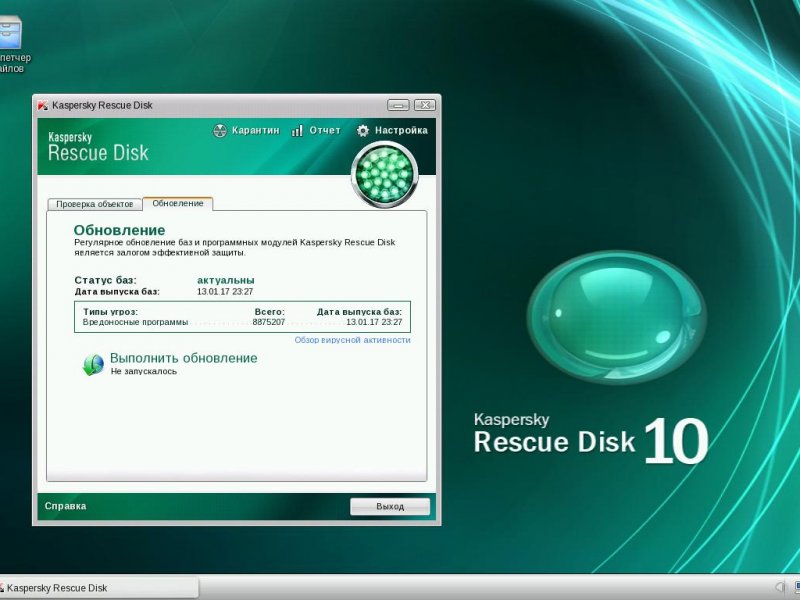
Task: Click the Обновление section heading
Action: point(119,230)
